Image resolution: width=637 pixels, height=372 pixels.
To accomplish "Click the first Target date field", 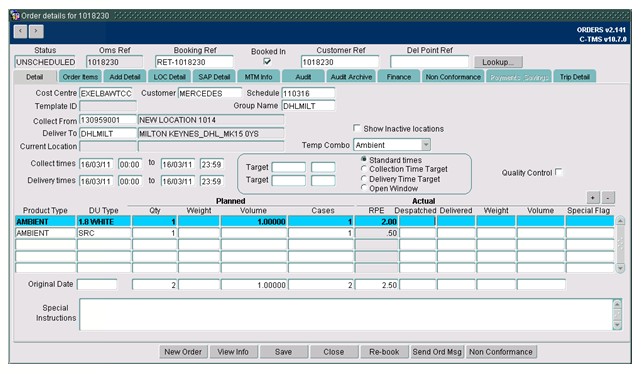I will pos(289,167).
